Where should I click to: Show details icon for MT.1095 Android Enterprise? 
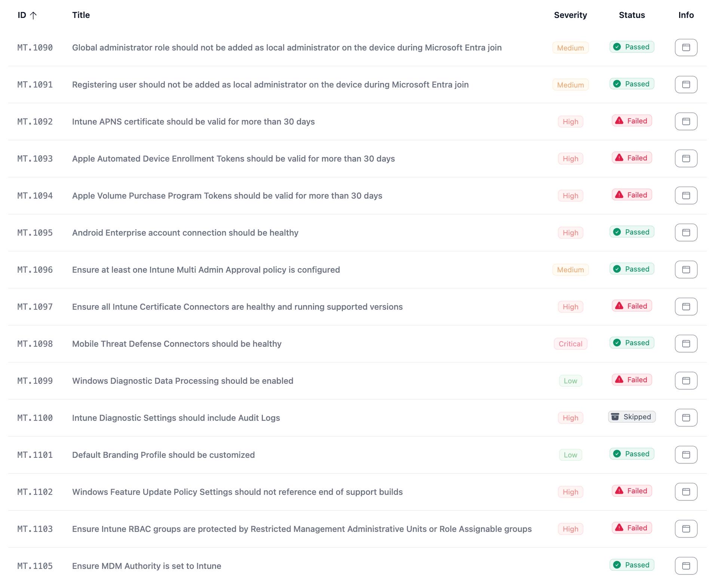tap(685, 233)
